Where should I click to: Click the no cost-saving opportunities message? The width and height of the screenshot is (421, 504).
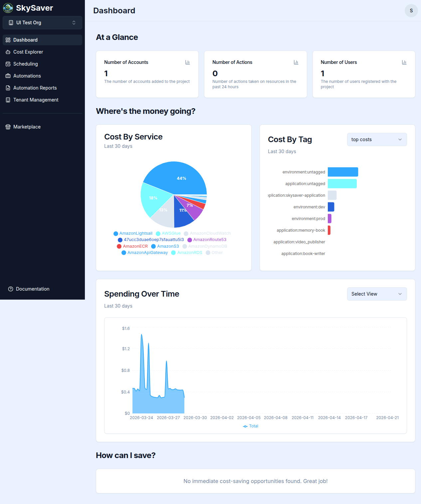256,481
